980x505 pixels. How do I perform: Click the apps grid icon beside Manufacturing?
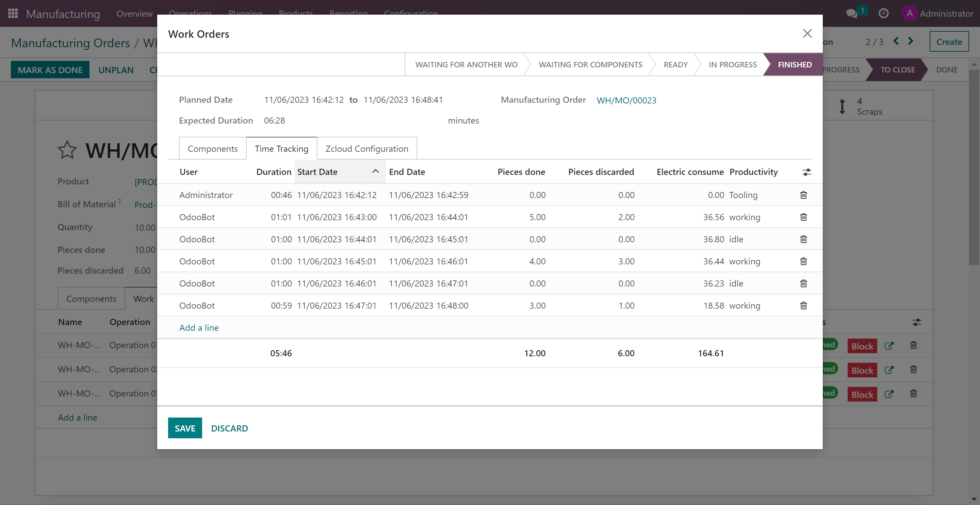(x=12, y=13)
